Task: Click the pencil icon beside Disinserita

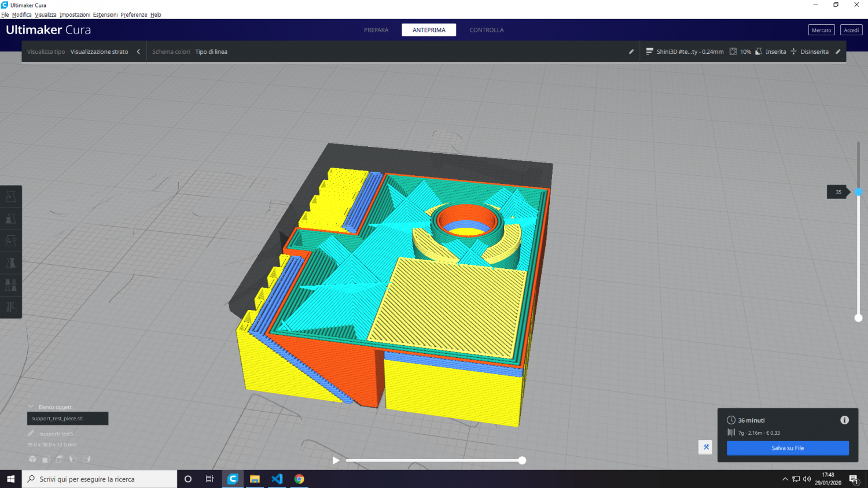Action: [838, 51]
